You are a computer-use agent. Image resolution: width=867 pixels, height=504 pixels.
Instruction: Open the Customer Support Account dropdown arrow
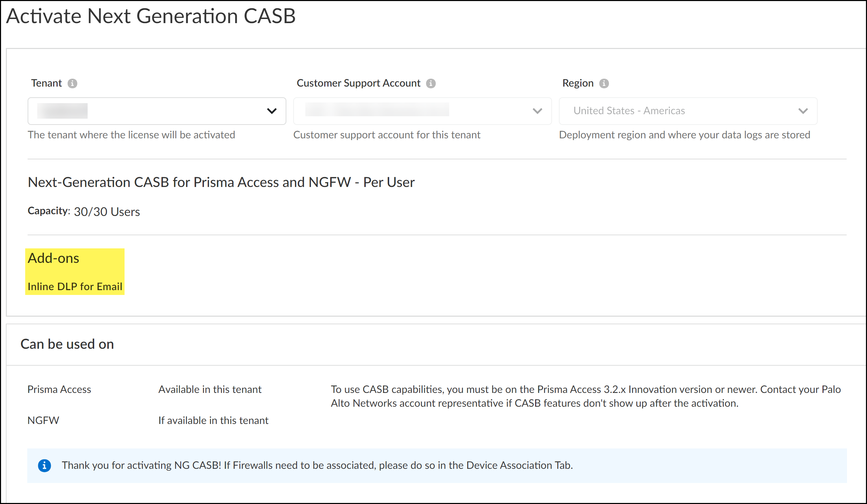pos(537,111)
